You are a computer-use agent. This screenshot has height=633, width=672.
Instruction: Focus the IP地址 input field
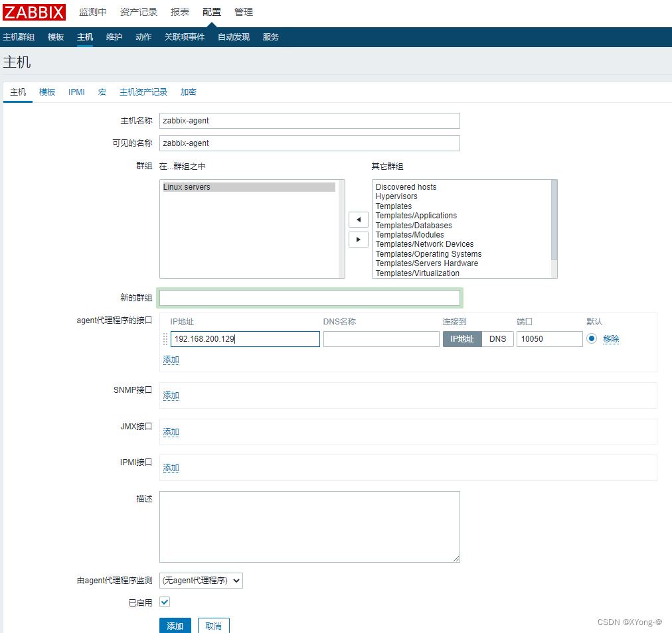click(x=245, y=339)
